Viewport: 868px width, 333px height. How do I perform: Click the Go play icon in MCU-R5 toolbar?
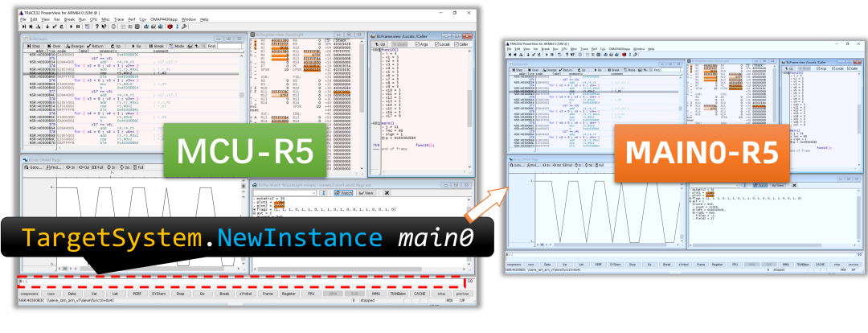pos(72,27)
